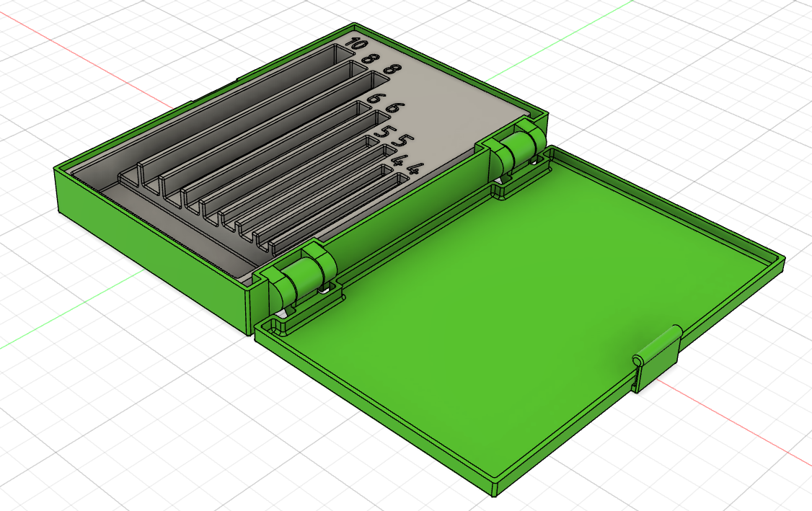Click the second engraved number 5 label
Image resolution: width=812 pixels, height=511 pixels.
coord(402,140)
